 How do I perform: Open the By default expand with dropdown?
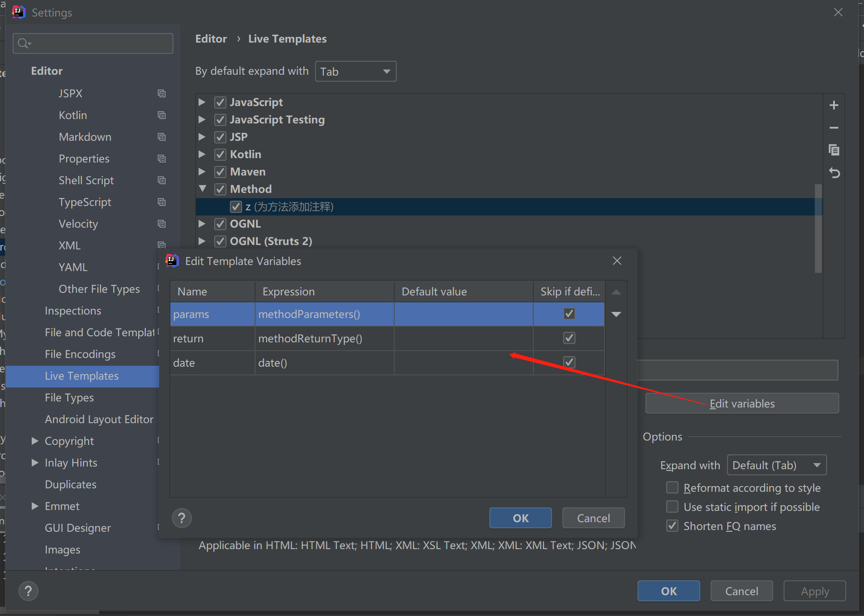pyautogui.click(x=356, y=71)
